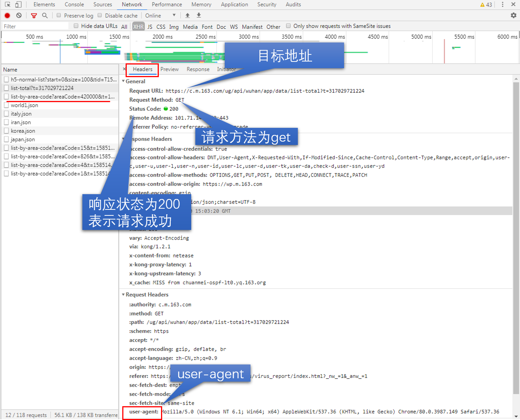Activate the inspect element picker icon
Screen dimensions: 520x420
7,4
